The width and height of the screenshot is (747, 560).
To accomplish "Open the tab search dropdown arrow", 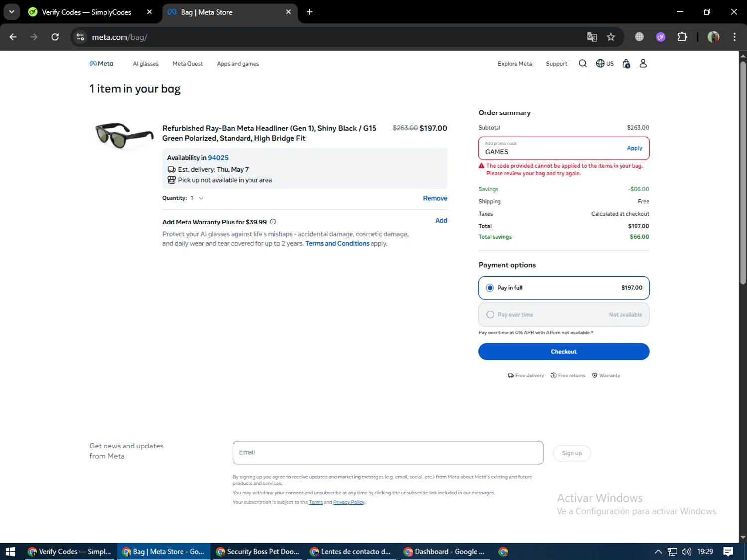I will tap(11, 12).
